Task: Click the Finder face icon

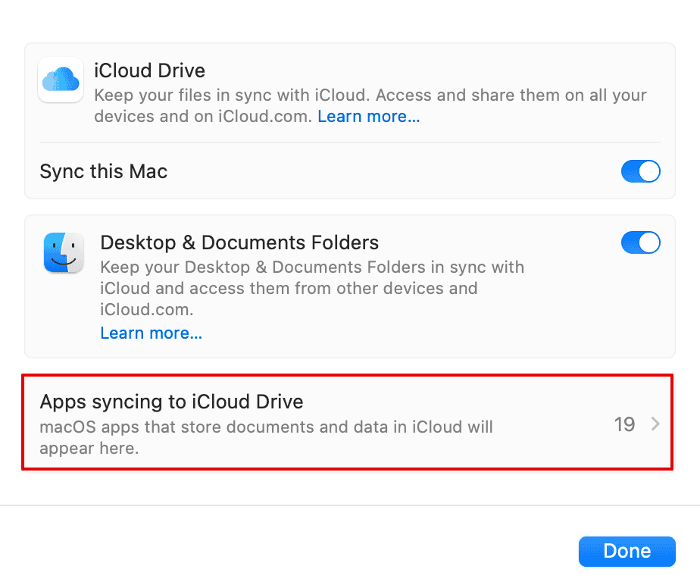Action: pyautogui.click(x=64, y=252)
